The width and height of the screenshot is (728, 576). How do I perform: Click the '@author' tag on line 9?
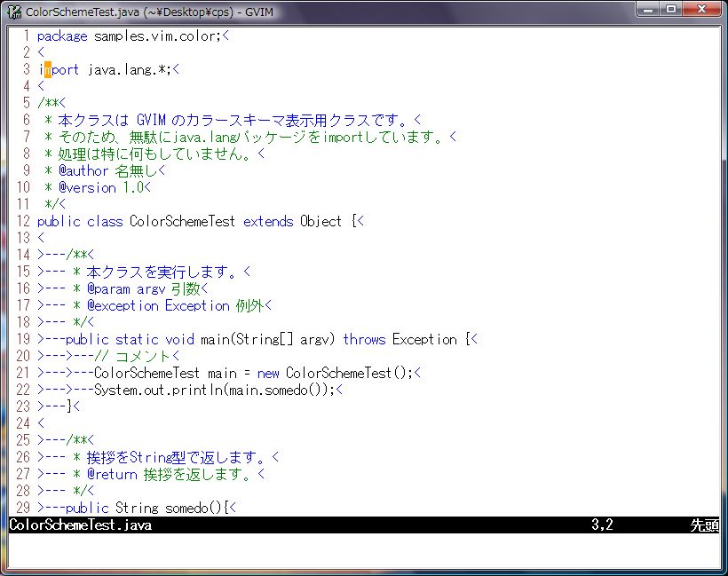[x=83, y=170]
